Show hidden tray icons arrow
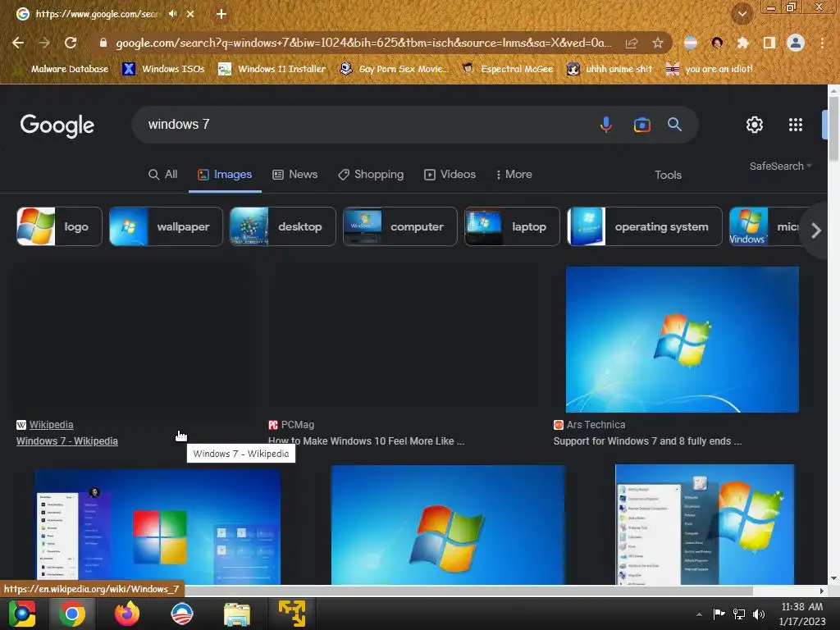 click(699, 614)
